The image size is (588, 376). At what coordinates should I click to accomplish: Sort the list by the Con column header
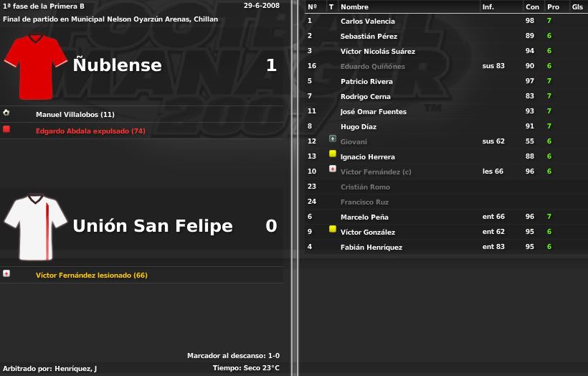(x=532, y=6)
